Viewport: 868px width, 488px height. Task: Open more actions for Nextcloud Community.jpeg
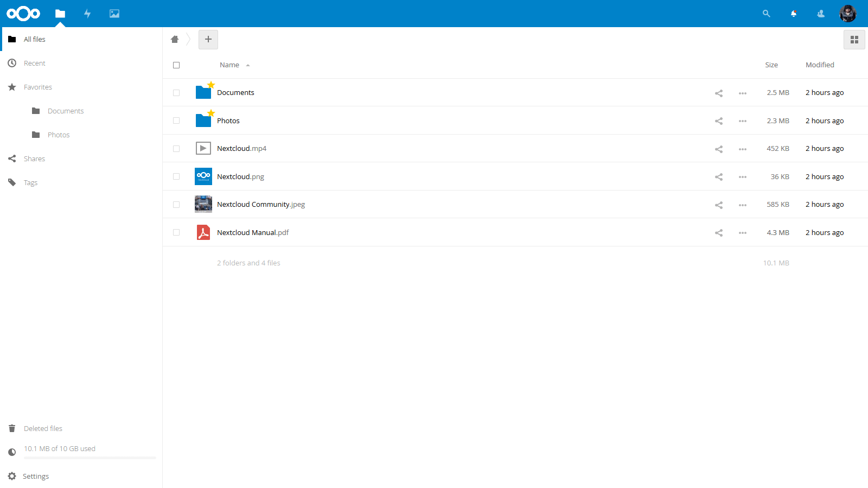tap(743, 205)
